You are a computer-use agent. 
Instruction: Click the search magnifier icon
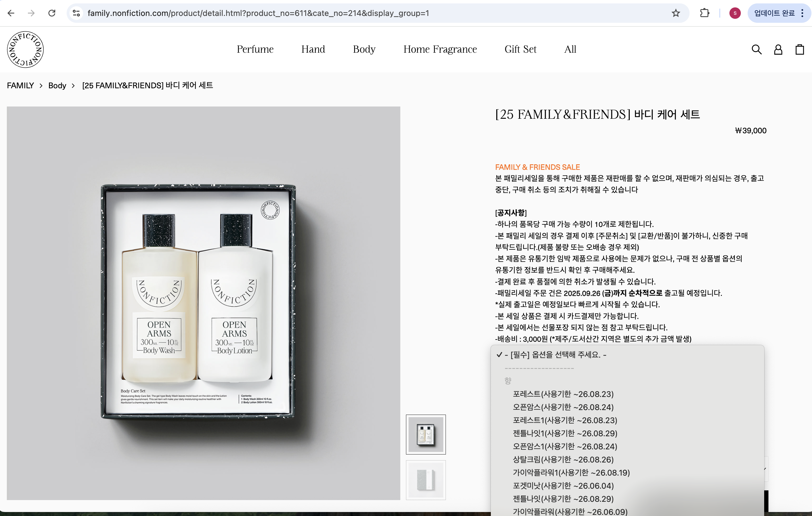click(756, 50)
